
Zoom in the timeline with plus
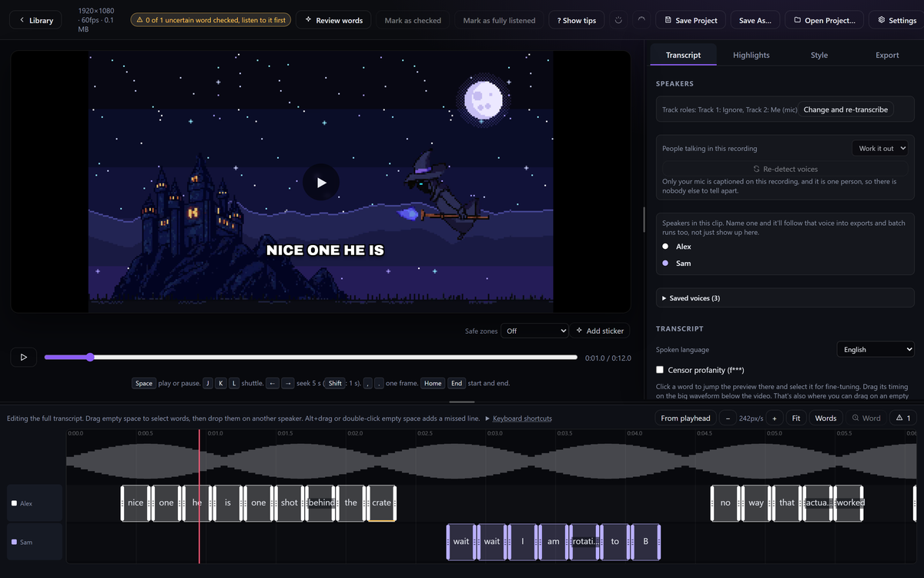pyautogui.click(x=774, y=418)
